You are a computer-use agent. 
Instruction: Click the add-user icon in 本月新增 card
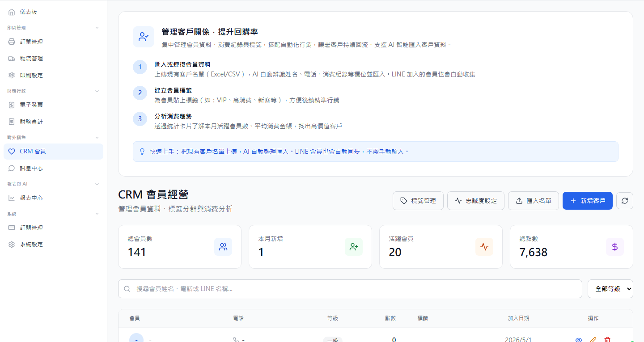pos(354,247)
